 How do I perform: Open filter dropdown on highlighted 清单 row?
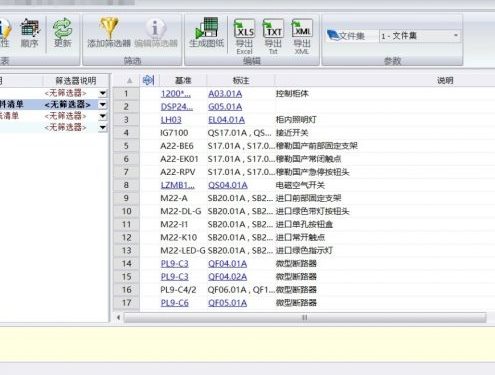click(x=103, y=104)
